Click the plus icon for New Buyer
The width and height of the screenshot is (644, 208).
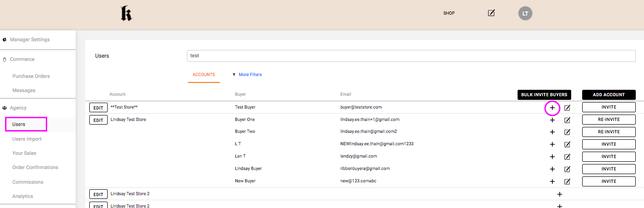[x=552, y=181]
